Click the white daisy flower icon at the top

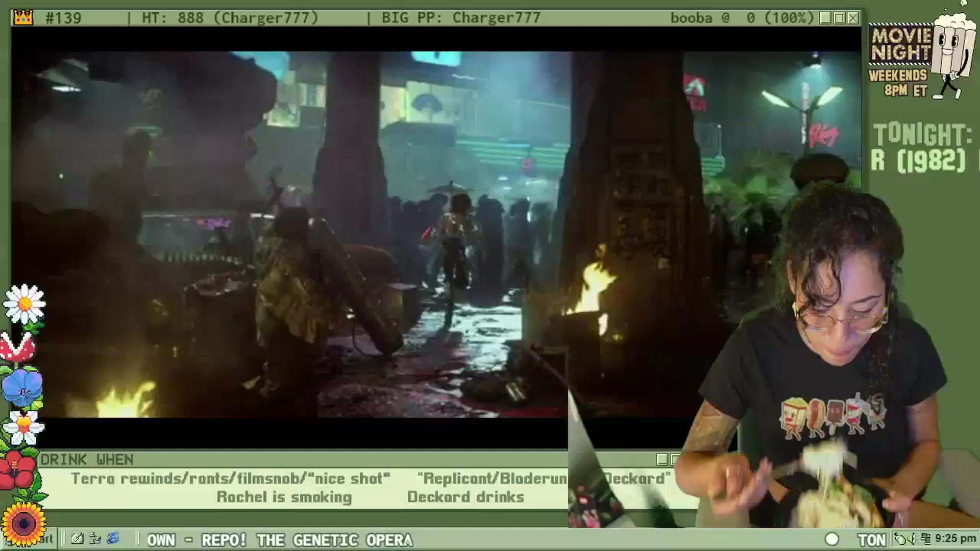(x=24, y=305)
